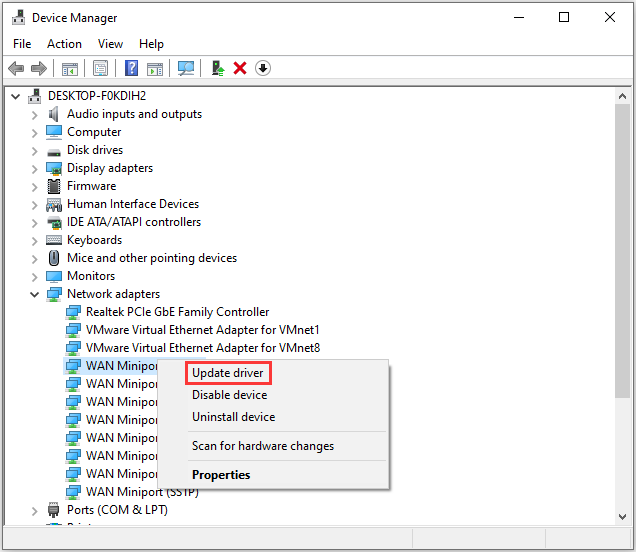The width and height of the screenshot is (636, 552).
Task: Click Show/Hide Console Tree toolbar icon
Action: click(70, 68)
